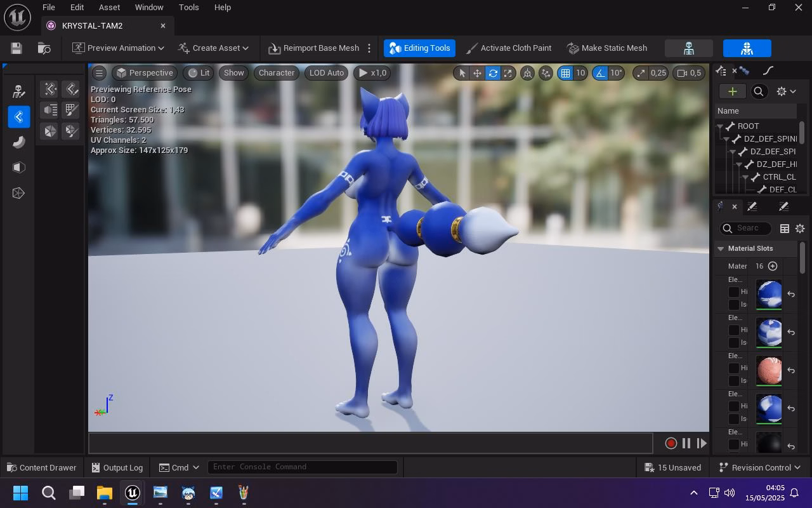812x508 pixels.
Task: Open the File menu
Action: pyautogui.click(x=48, y=8)
